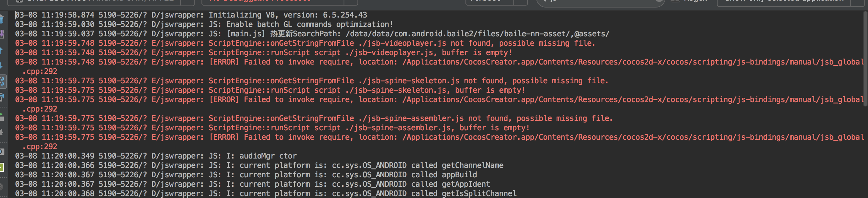This screenshot has height=198, width=868.
Task: Open the device selector dropdown
Action: click(101, 1)
